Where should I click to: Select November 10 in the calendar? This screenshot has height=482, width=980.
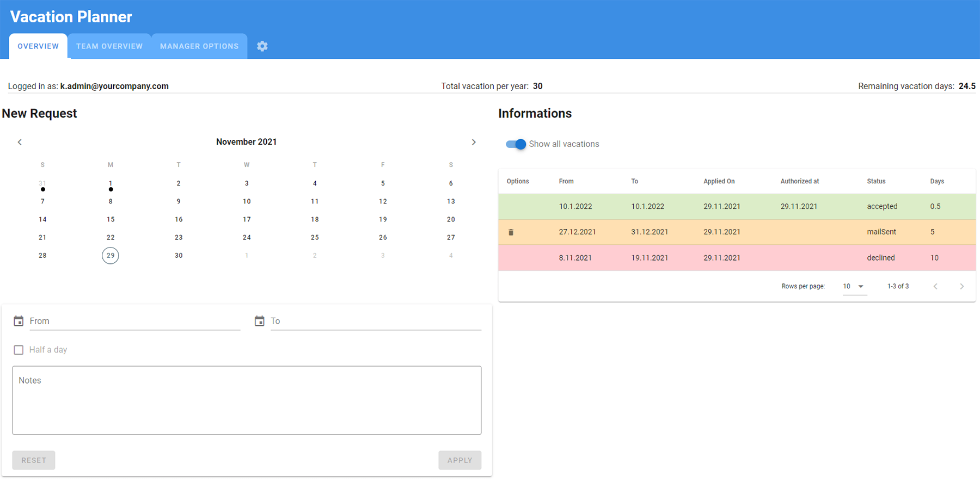point(247,201)
